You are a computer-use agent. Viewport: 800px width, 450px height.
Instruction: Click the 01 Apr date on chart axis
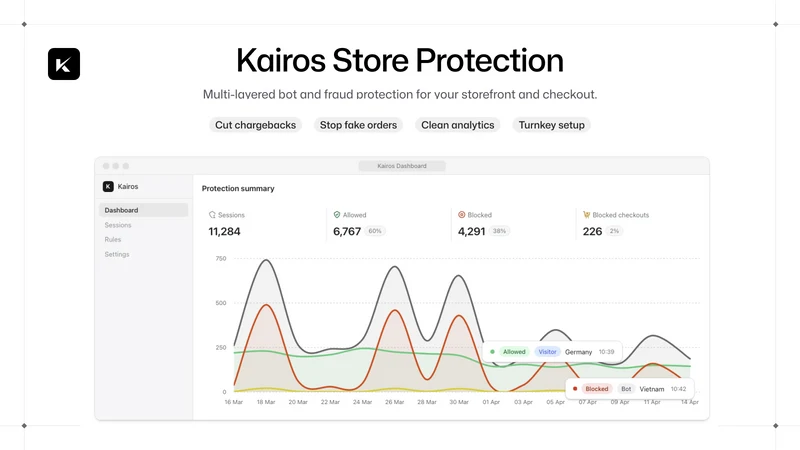pyautogui.click(x=491, y=402)
